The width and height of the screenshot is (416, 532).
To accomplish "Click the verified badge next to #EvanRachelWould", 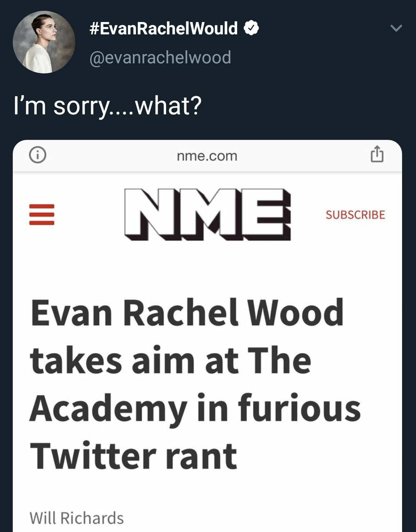I will (x=251, y=28).
